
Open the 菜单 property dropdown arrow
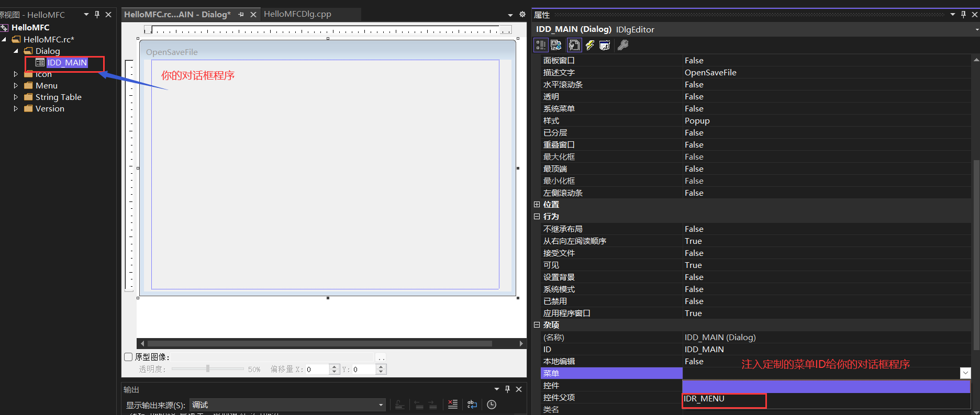tap(965, 373)
